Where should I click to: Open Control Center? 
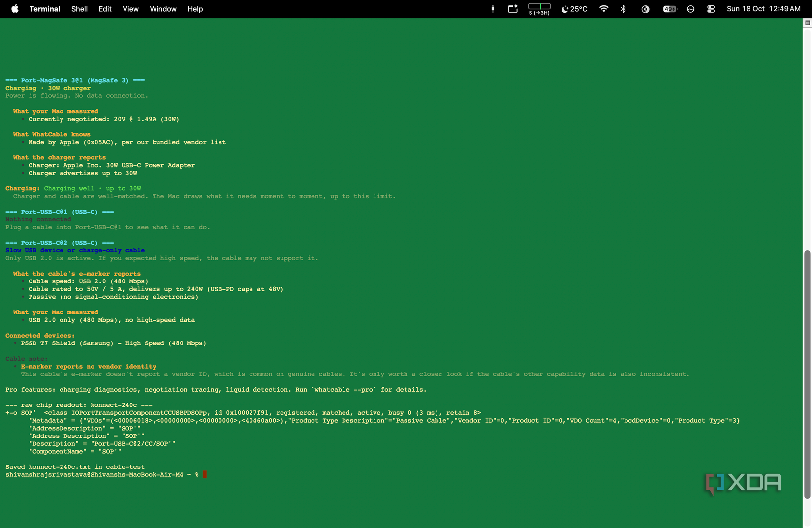click(711, 9)
